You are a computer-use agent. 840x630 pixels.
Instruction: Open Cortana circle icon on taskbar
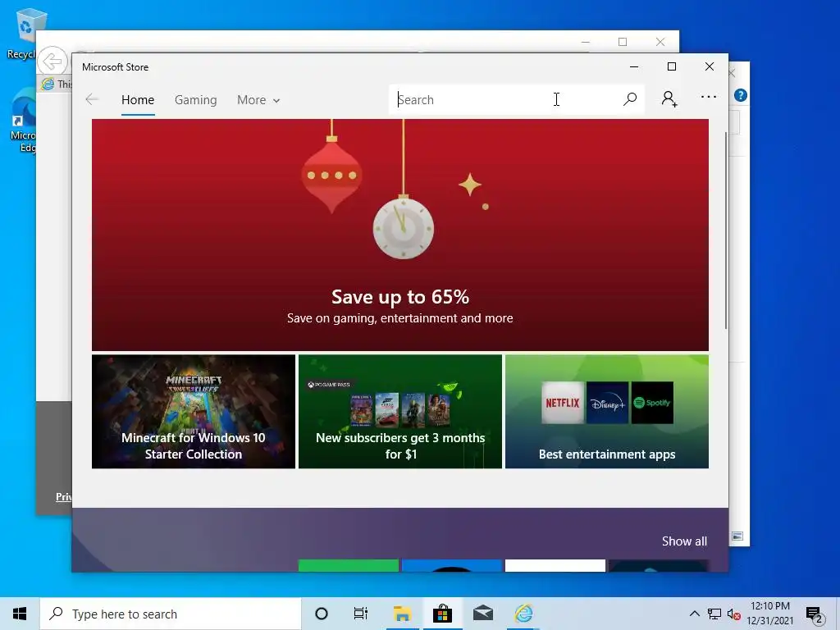click(322, 614)
